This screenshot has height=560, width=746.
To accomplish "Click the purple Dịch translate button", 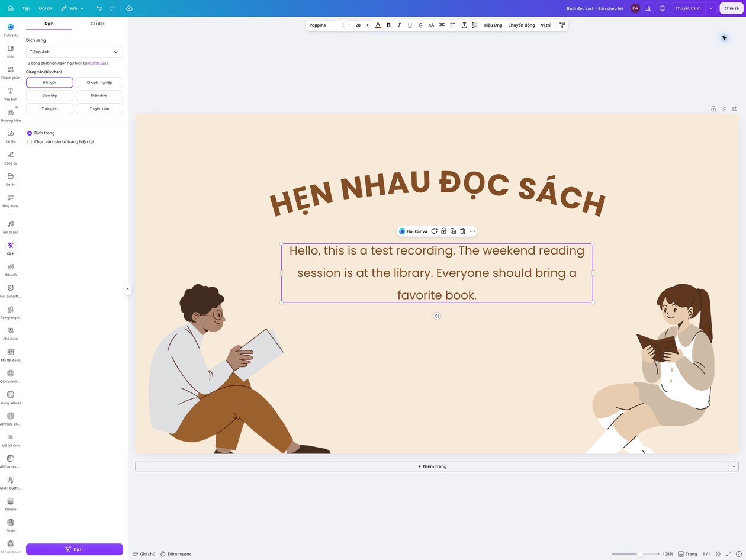I will click(x=75, y=549).
